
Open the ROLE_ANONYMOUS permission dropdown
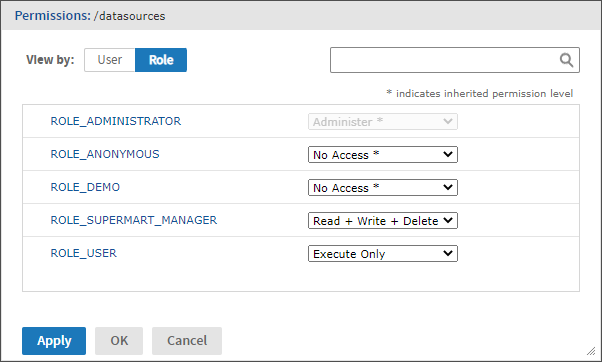[383, 155]
